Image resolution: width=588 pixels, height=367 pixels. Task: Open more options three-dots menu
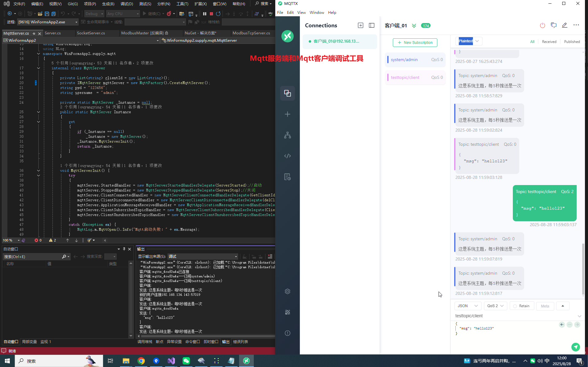pos(576,25)
